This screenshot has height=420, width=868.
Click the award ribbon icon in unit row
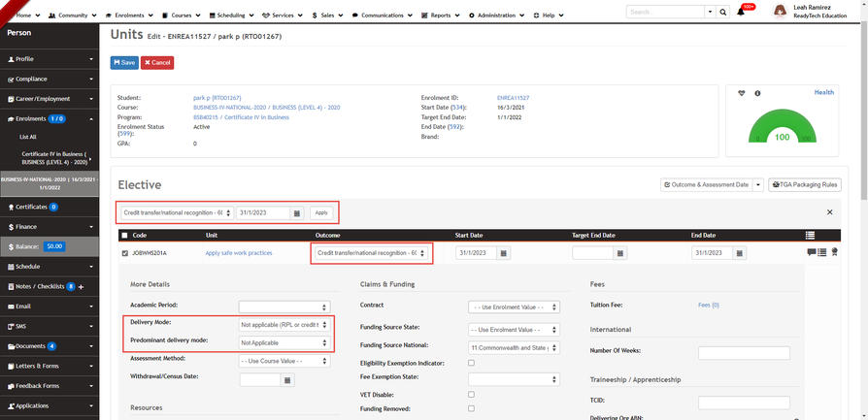coord(834,253)
